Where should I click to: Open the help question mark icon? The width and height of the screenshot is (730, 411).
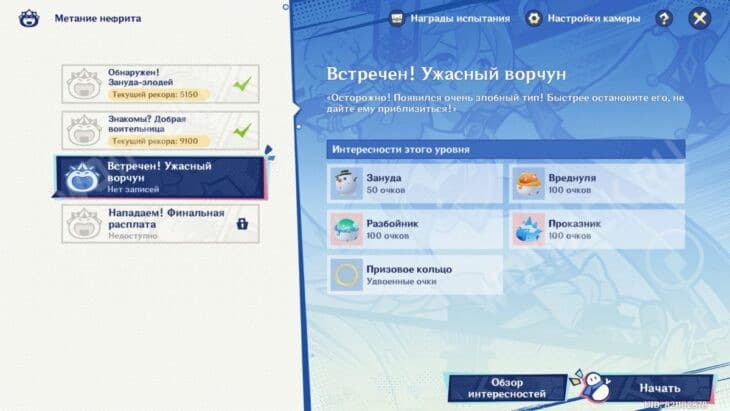(x=664, y=19)
